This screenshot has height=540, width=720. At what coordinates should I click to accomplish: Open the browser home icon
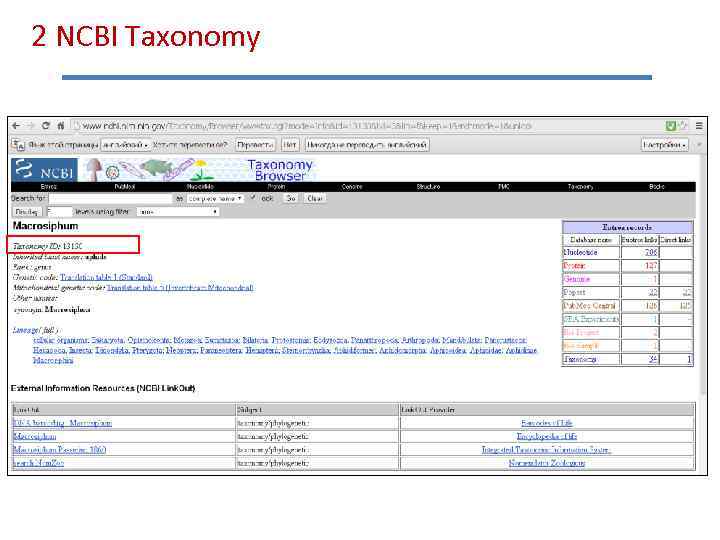[61, 125]
